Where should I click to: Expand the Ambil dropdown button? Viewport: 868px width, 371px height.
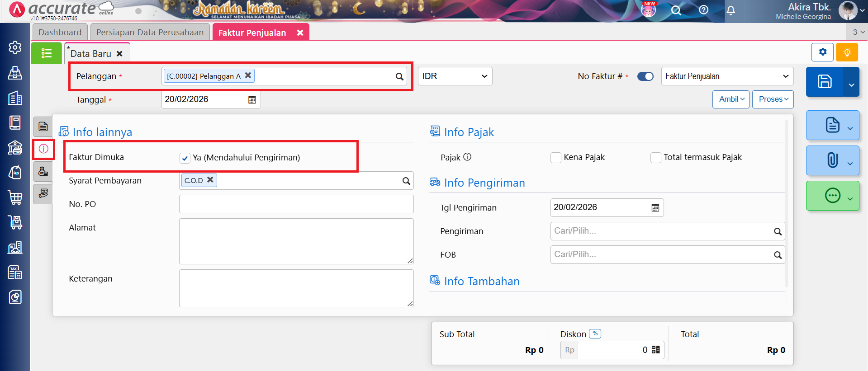731,99
